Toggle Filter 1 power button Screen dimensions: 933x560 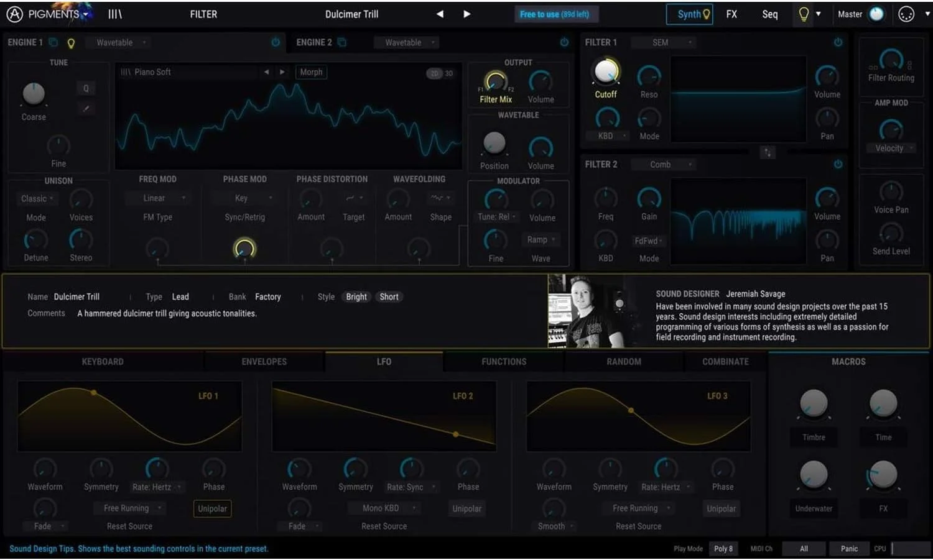coord(838,42)
